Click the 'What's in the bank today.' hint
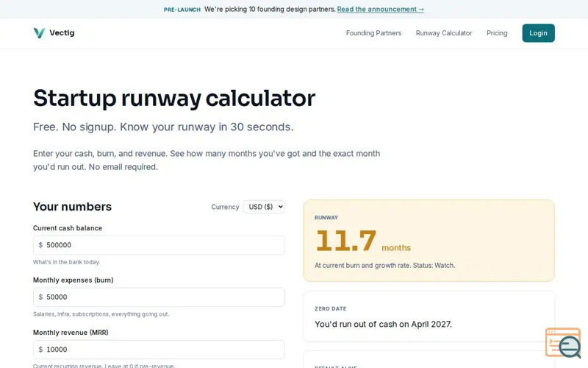Image resolution: width=588 pixels, height=368 pixels. point(66,262)
